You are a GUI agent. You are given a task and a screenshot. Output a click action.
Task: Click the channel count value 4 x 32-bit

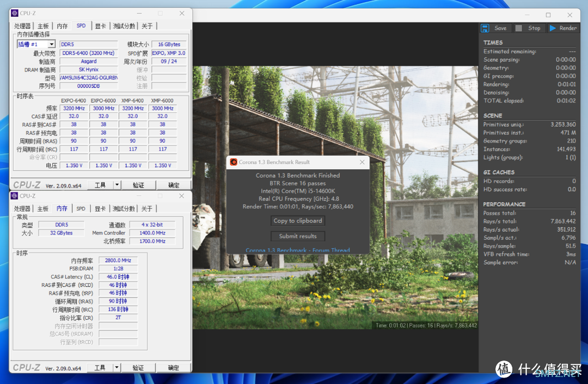152,225
